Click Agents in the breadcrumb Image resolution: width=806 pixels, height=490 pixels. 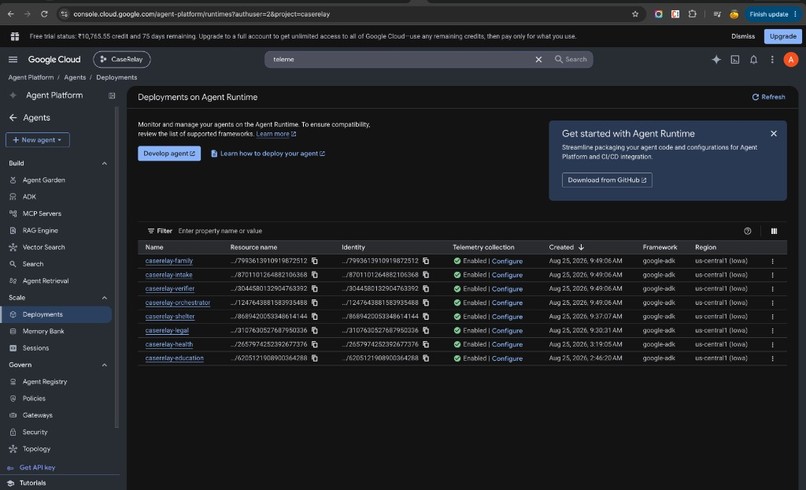click(x=75, y=78)
